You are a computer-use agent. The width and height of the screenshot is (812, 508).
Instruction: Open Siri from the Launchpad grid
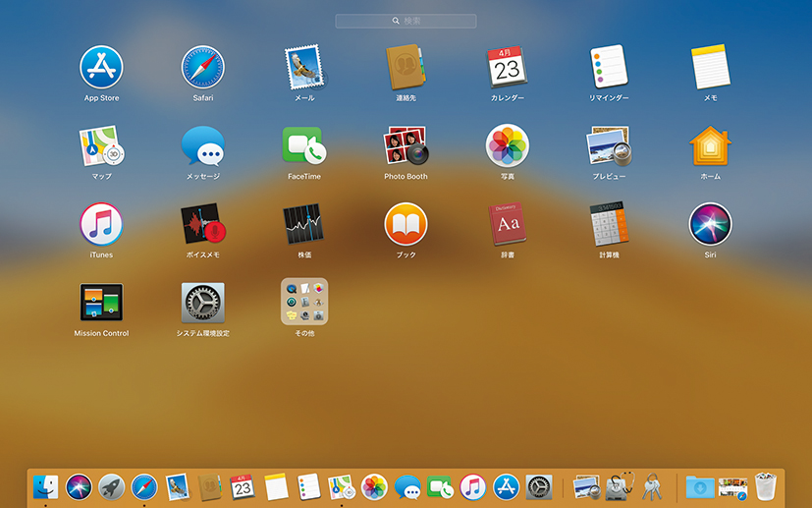pyautogui.click(x=710, y=225)
